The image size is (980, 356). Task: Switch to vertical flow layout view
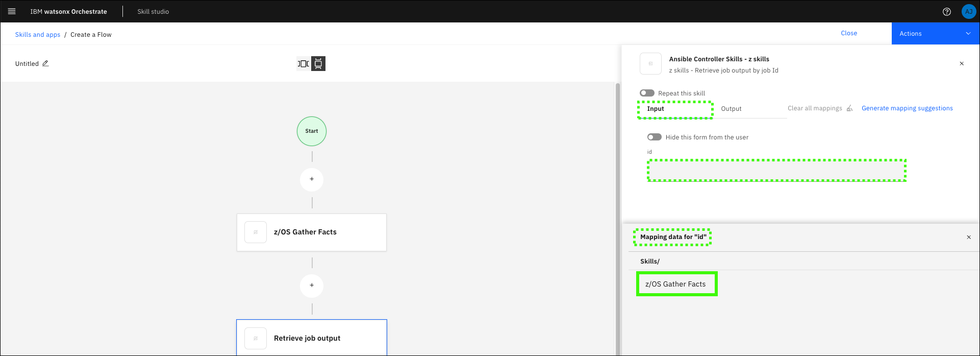pos(318,64)
